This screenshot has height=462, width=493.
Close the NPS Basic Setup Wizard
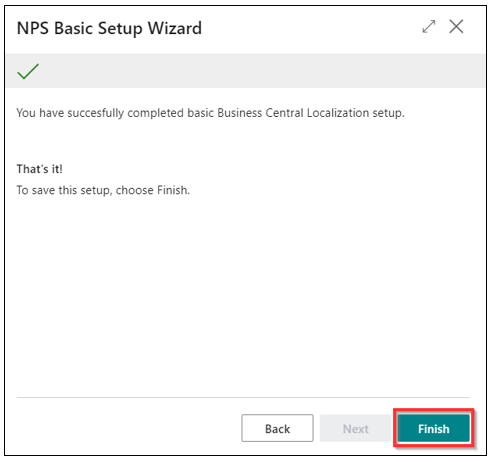456,26
